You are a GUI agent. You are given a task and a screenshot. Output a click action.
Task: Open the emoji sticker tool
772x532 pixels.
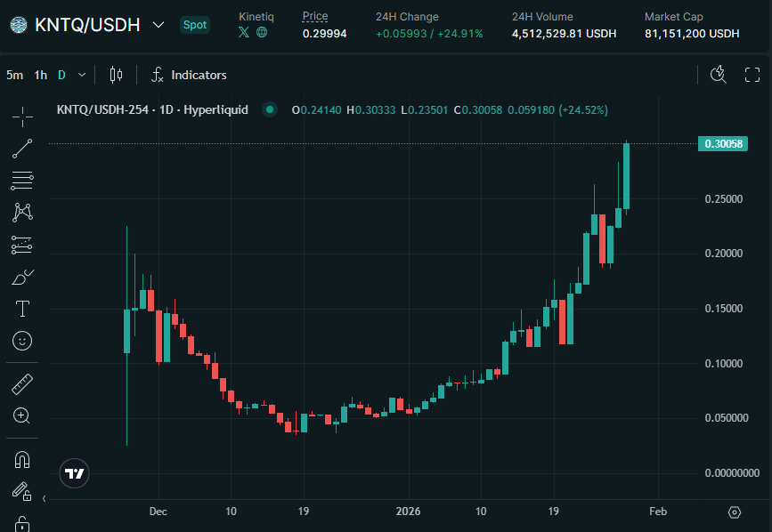click(x=21, y=340)
